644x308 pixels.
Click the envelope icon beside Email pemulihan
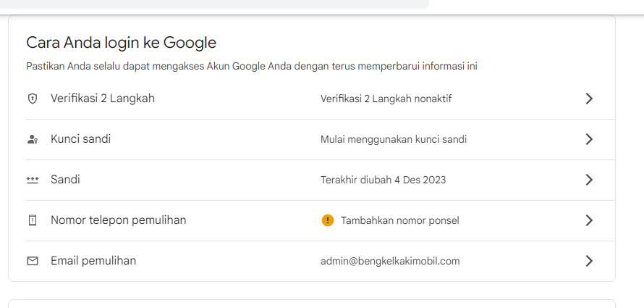32,261
